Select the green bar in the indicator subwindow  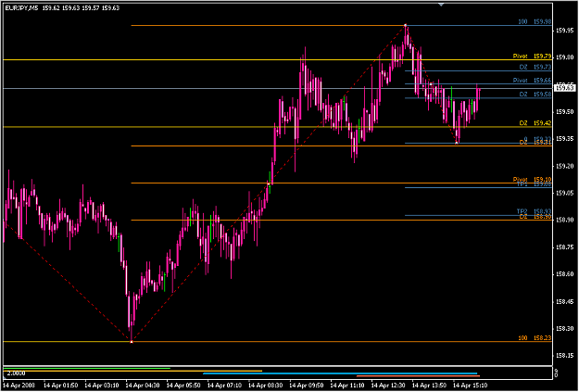coord(87,368)
